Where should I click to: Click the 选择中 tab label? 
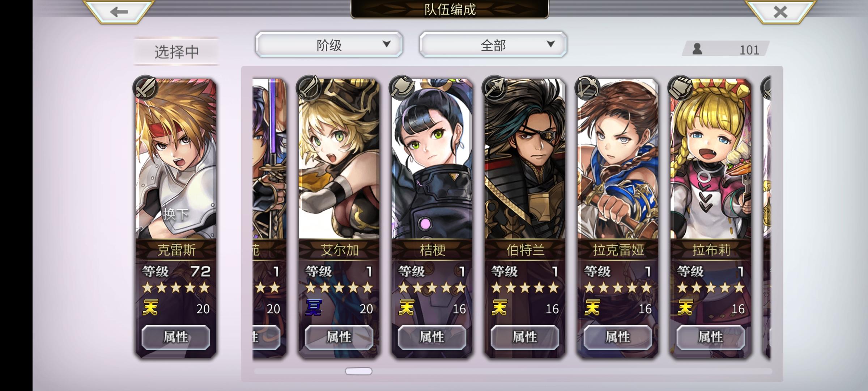click(177, 52)
